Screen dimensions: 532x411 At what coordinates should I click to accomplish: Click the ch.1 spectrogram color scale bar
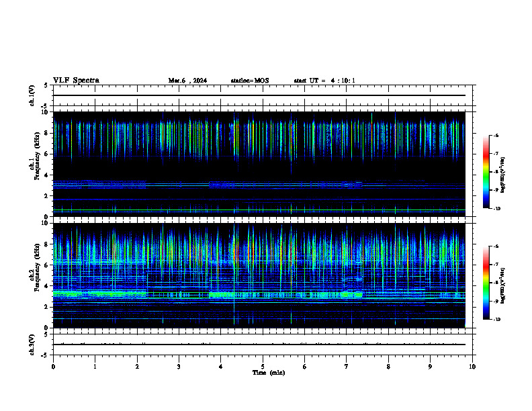click(486, 172)
